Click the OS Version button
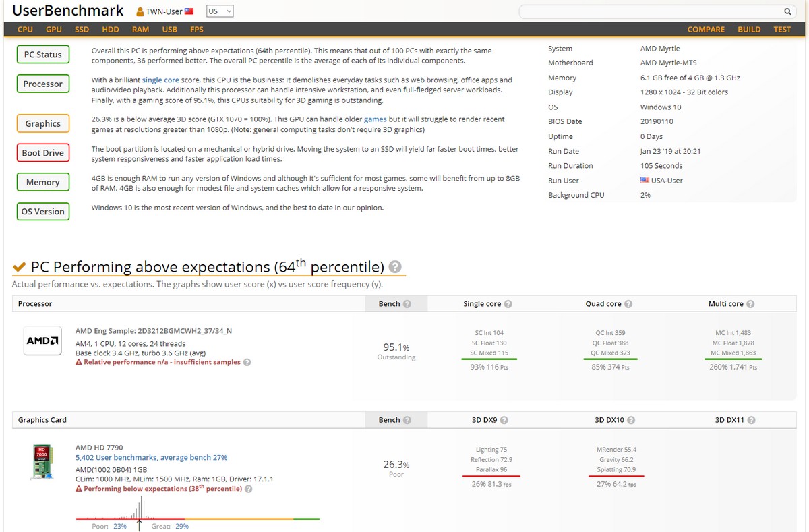Image resolution: width=809 pixels, height=532 pixels. pos(43,212)
